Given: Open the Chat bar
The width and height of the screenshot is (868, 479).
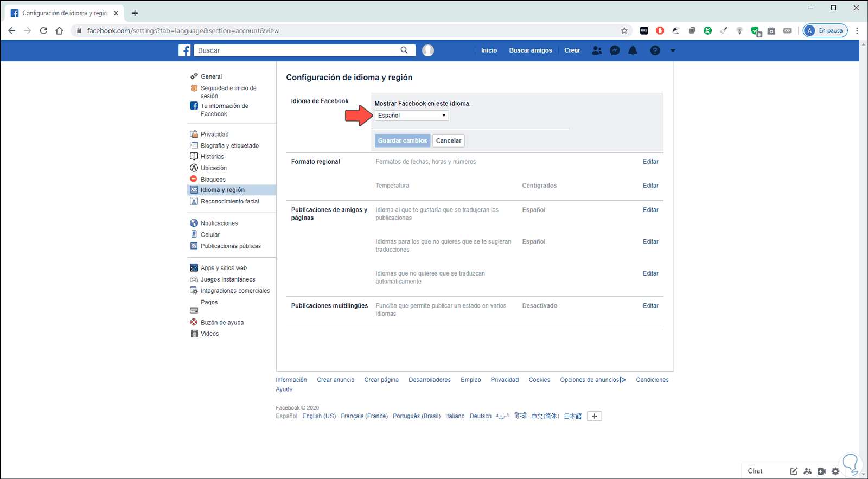Looking at the screenshot, I should (x=755, y=471).
